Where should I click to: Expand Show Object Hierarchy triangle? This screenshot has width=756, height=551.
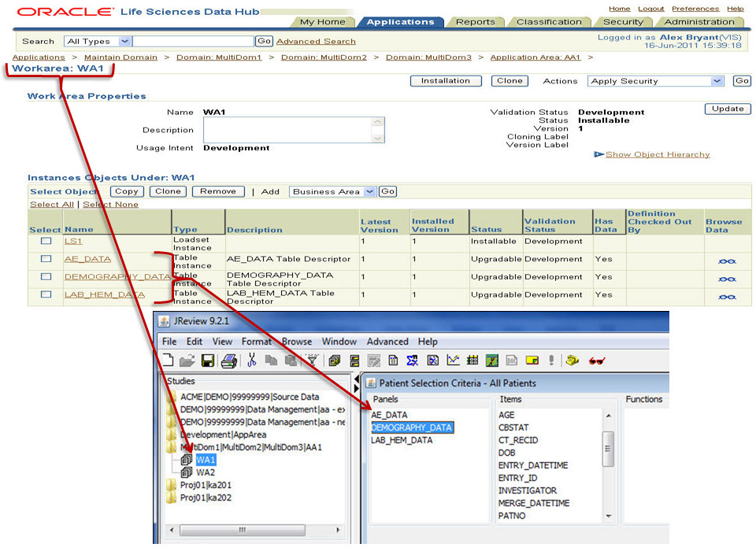(x=598, y=154)
